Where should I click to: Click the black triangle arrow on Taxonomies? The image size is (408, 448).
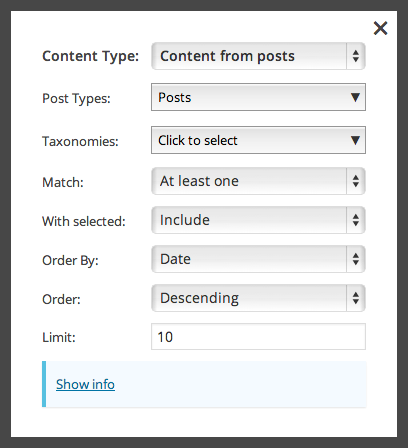[355, 140]
